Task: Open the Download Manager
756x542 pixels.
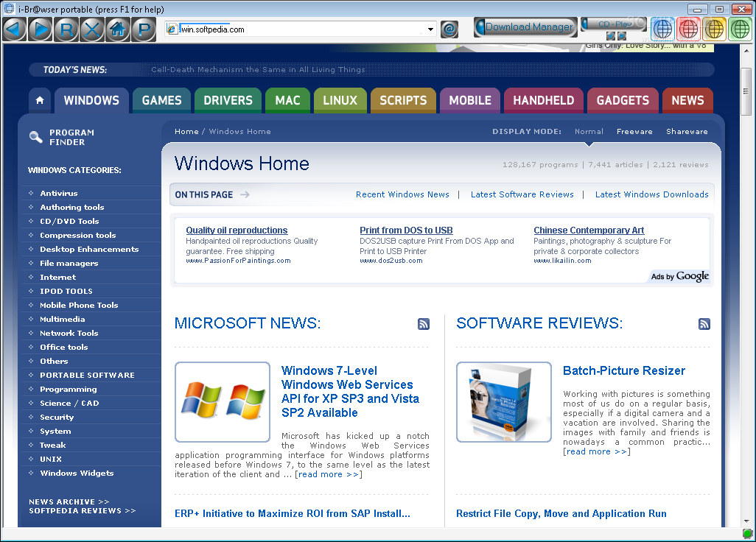Action: click(x=525, y=27)
